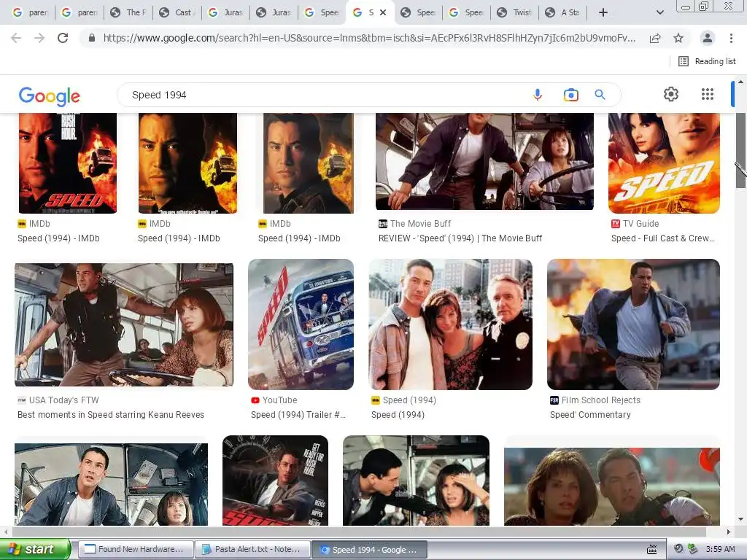Click the on-screen keyboard tray icon

pyautogui.click(x=651, y=550)
